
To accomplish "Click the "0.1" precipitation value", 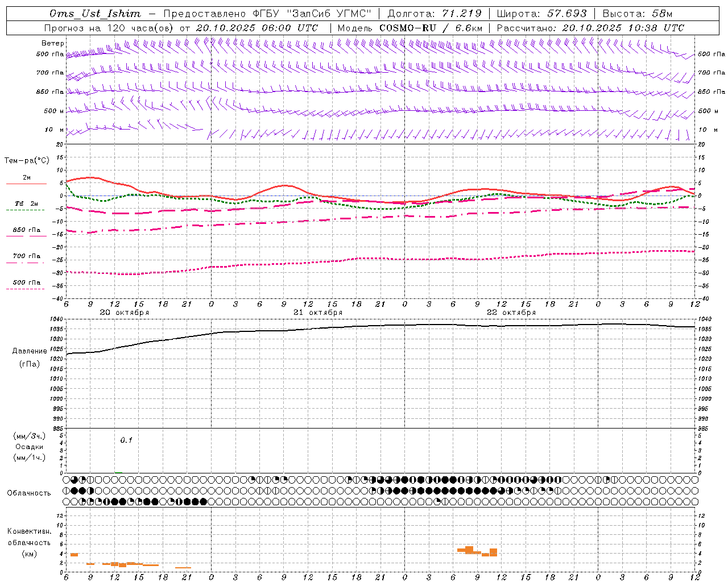I will click(126, 440).
